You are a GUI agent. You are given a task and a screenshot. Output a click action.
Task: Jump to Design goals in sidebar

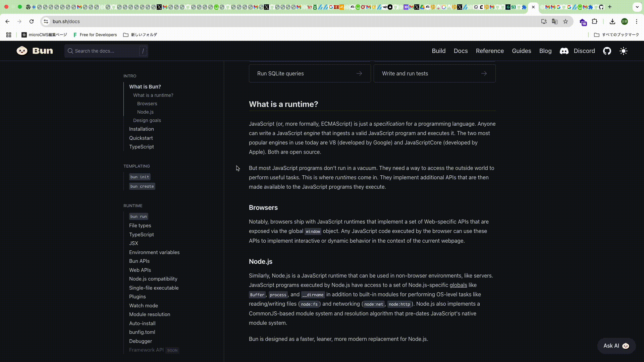147,120
